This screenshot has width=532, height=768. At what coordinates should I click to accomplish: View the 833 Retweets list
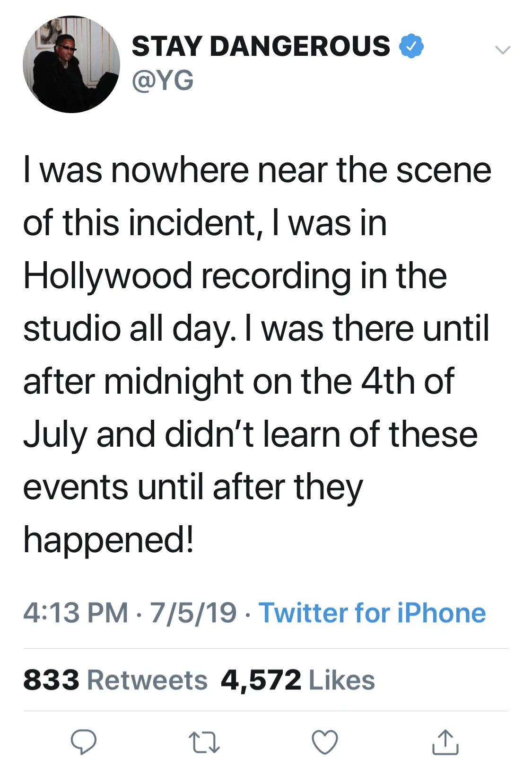point(115,680)
